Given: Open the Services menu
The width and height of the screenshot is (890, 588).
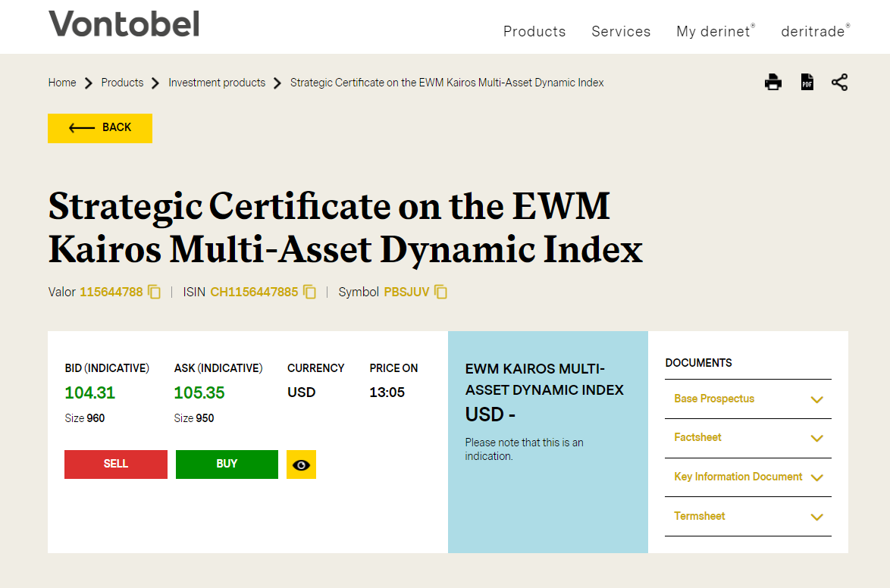Looking at the screenshot, I should (620, 31).
